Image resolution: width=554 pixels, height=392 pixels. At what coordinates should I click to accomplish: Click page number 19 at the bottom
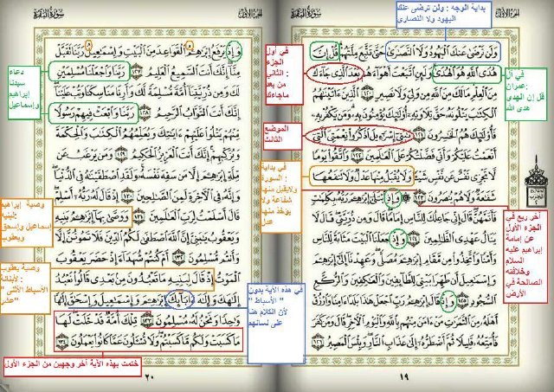[x=403, y=376]
